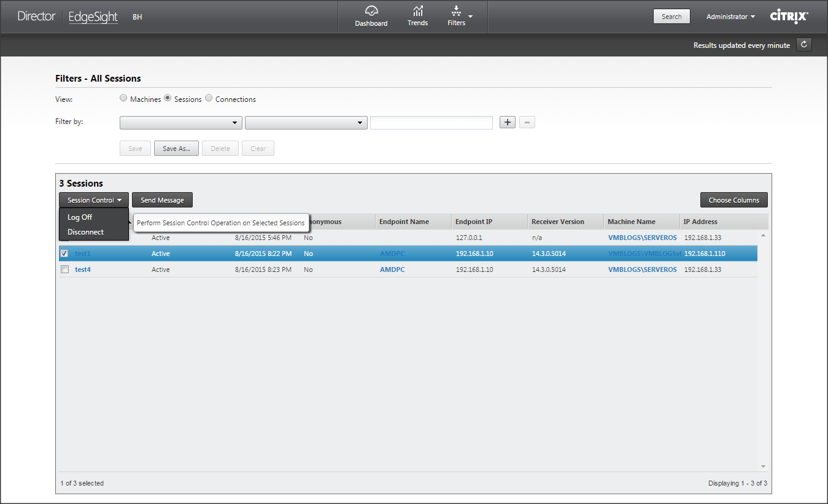Click the Choose Columns button
Screen dimensions: 828x504
click(733, 200)
